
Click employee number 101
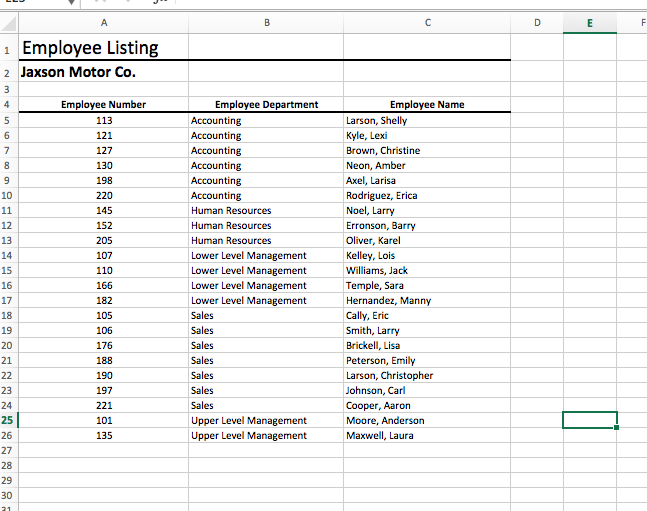pyautogui.click(x=104, y=420)
